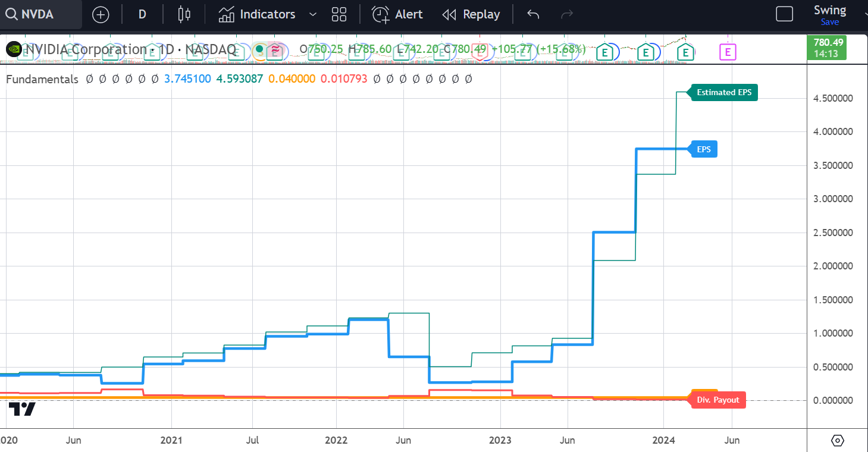Undo the last chart action
The width and height of the screenshot is (868, 452).
coord(533,14)
